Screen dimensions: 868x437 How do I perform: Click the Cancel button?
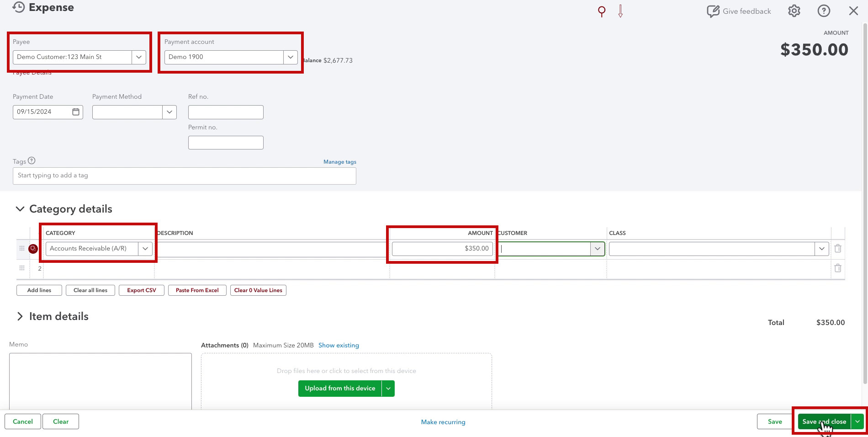click(x=23, y=421)
